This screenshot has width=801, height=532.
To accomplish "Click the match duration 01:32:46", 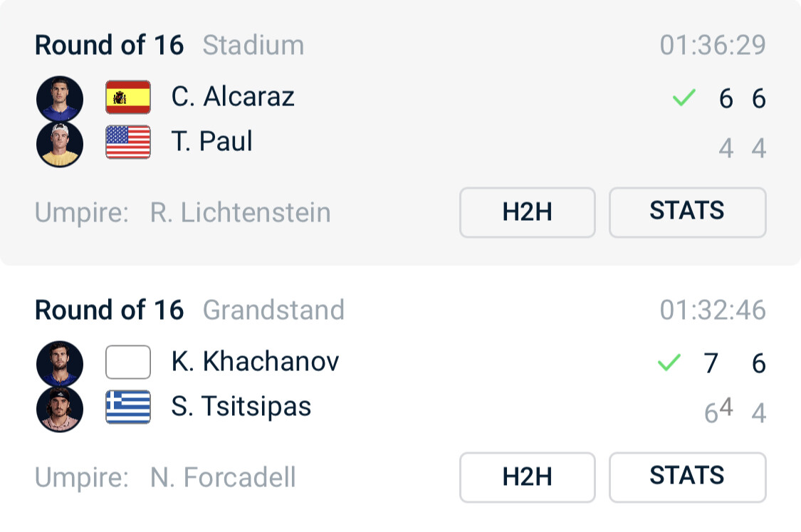I will coord(713,311).
